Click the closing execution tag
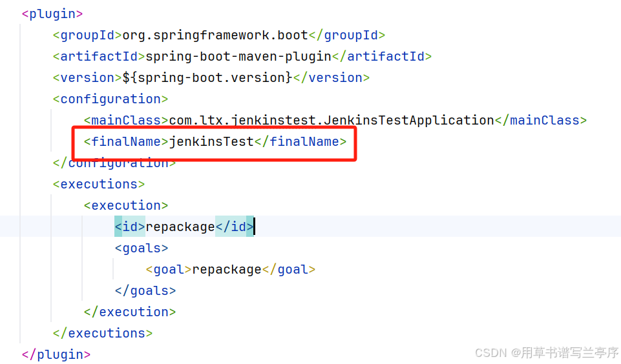Image resolution: width=621 pixels, height=364 pixels. tap(130, 312)
